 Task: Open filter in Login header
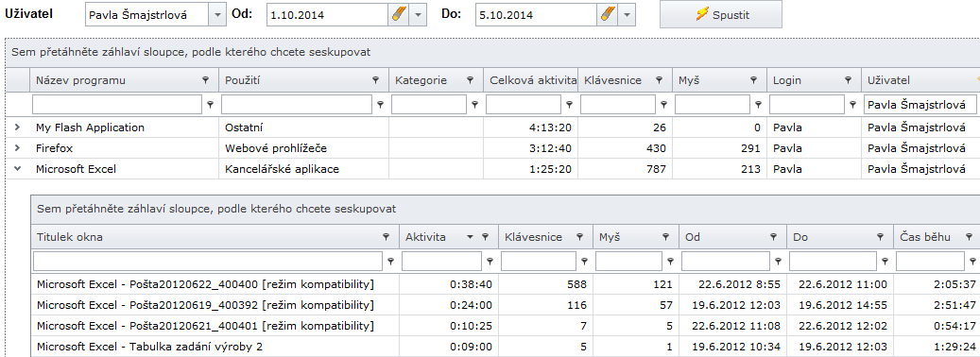click(848, 80)
